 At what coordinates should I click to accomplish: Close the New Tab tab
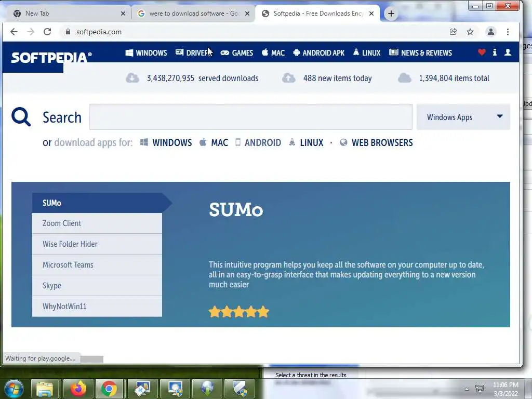pyautogui.click(x=123, y=14)
